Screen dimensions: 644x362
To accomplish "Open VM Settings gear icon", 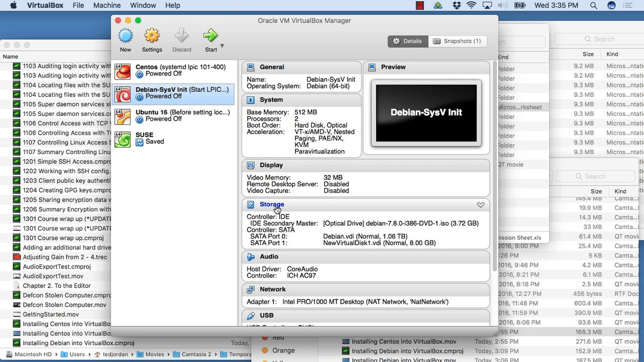I will 152,36.
